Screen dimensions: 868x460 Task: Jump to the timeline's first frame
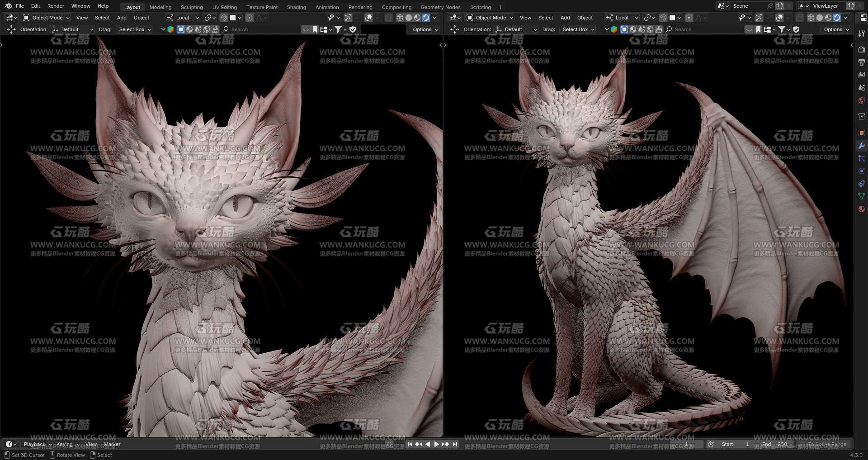(410, 444)
